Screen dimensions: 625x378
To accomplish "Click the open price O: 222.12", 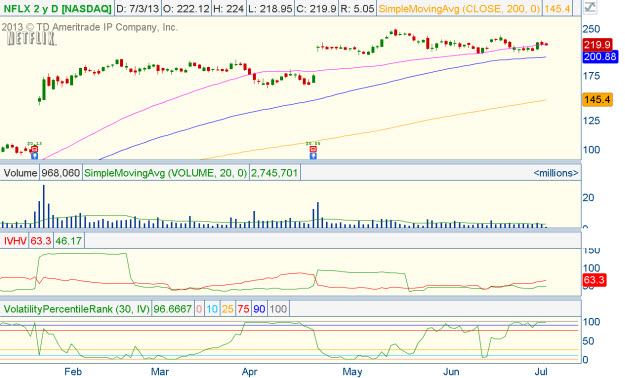I will (186, 8).
